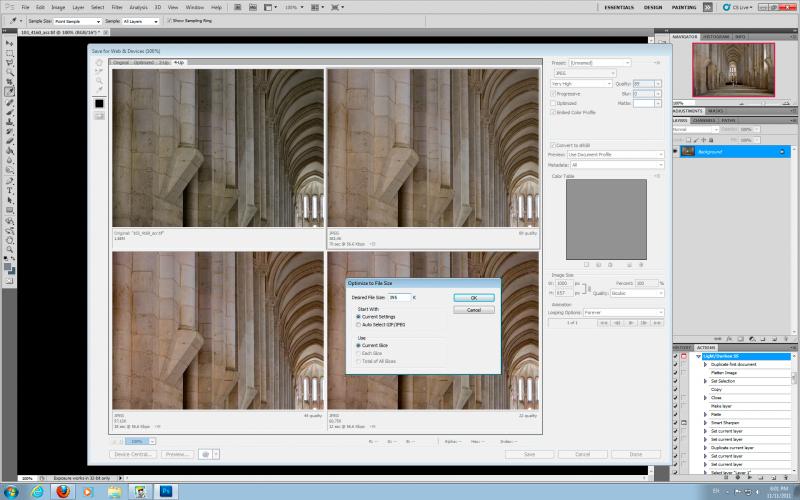Select the Clone Stamp tool
The width and height of the screenshot is (800, 500).
(10, 122)
